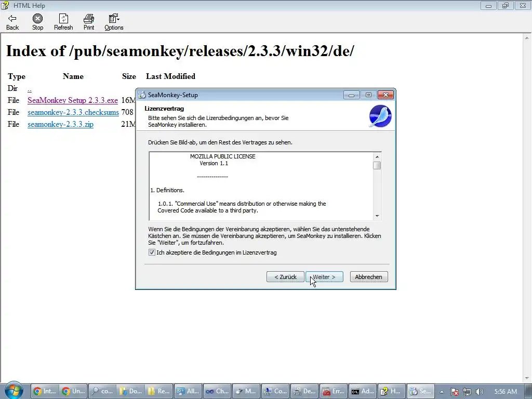Switch to 'Se...' SeaMonkey setup taskbar item
This screenshot has width=532, height=399.
(x=420, y=391)
